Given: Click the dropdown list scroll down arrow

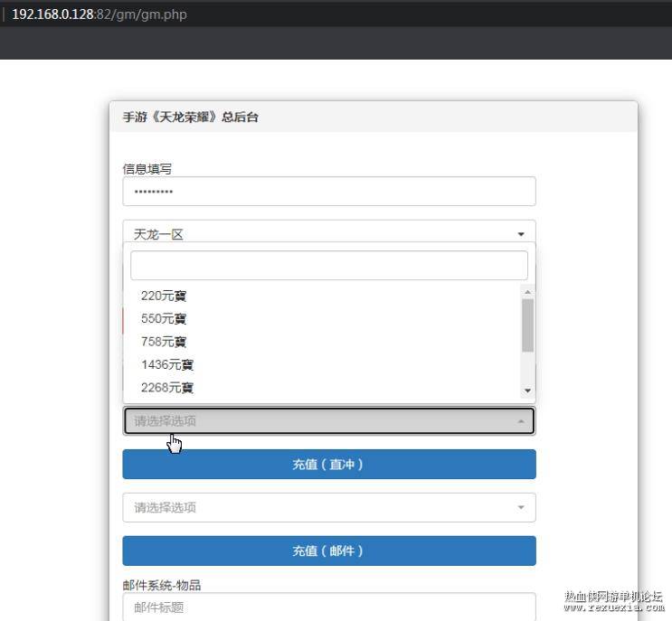Looking at the screenshot, I should pos(527,390).
